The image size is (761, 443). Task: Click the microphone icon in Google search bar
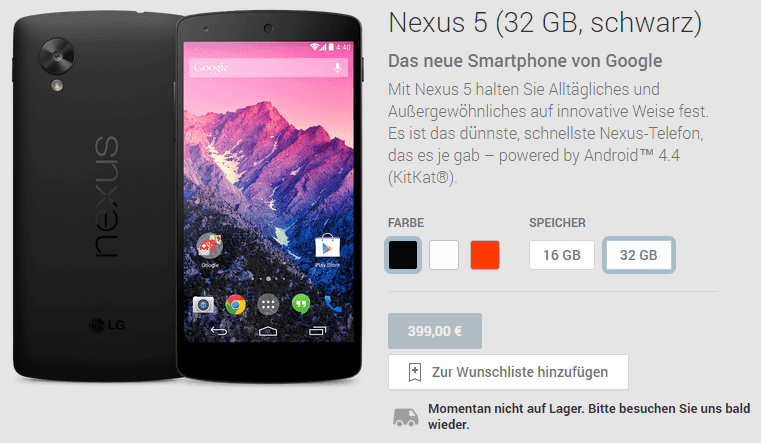(x=337, y=68)
